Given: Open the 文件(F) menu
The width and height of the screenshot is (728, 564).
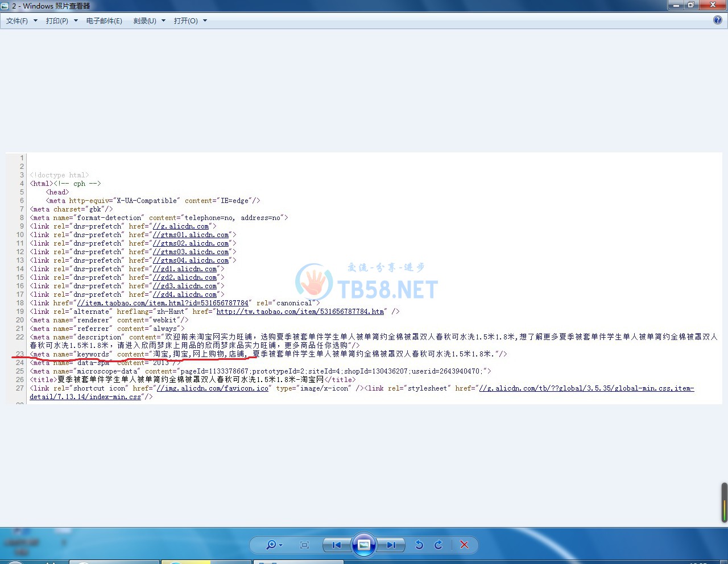Looking at the screenshot, I should click(21, 20).
